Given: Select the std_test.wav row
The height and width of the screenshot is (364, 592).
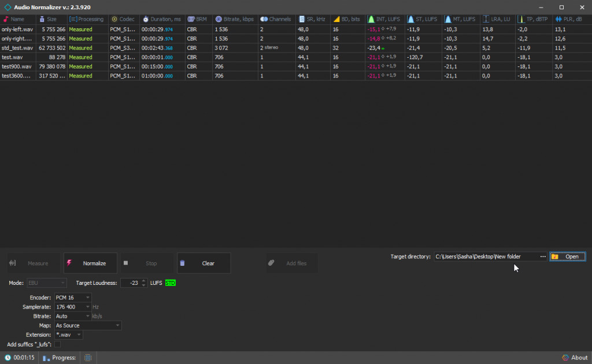Looking at the screenshot, I should 296,48.
